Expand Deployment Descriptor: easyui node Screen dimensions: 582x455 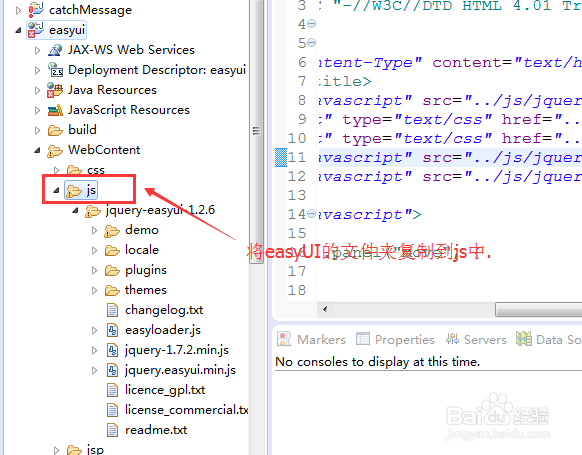pos(37,70)
